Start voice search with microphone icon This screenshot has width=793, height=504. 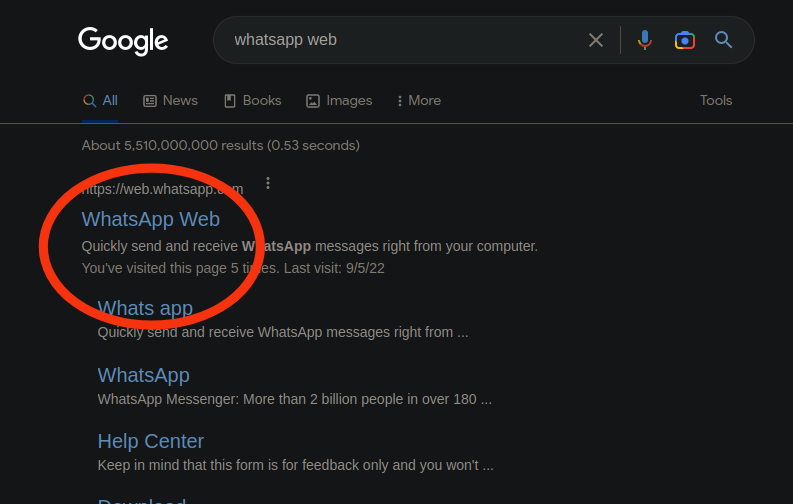644,40
